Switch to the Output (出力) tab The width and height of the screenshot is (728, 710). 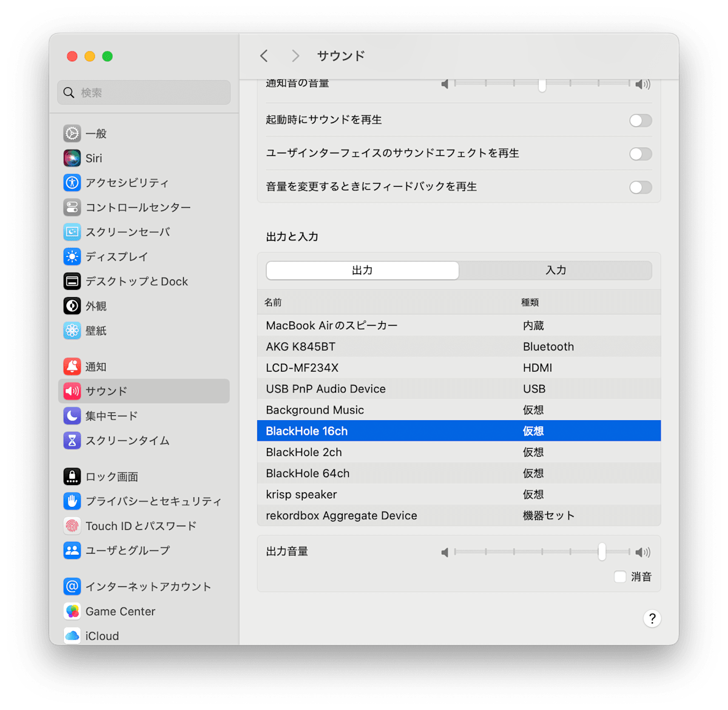click(363, 270)
